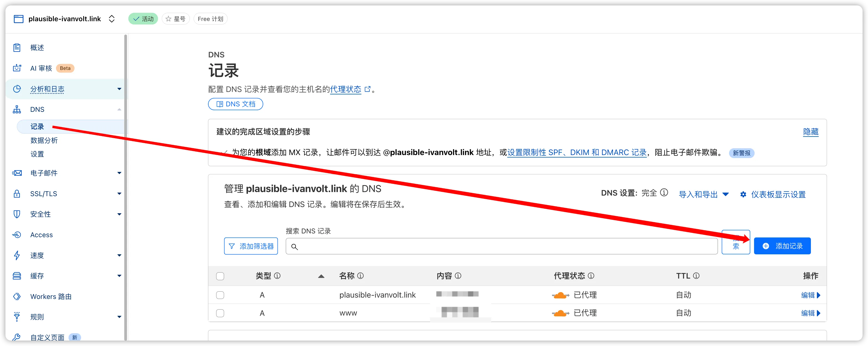Viewport: 868px width, 346px height.
Task: Open the Access menu item
Action: [x=41, y=235]
